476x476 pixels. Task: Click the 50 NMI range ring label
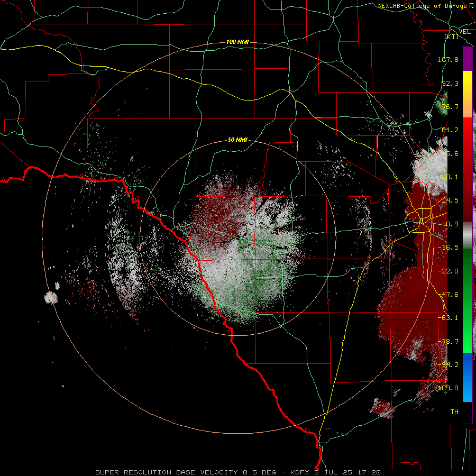(x=237, y=140)
